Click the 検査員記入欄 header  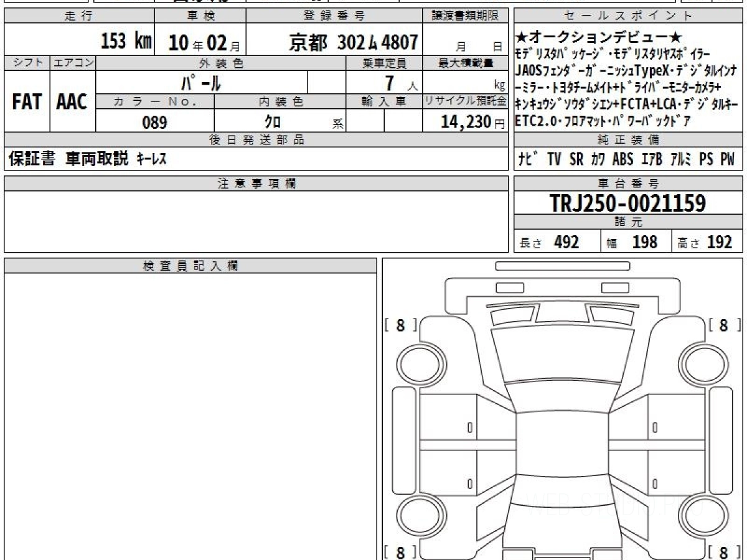[190, 265]
